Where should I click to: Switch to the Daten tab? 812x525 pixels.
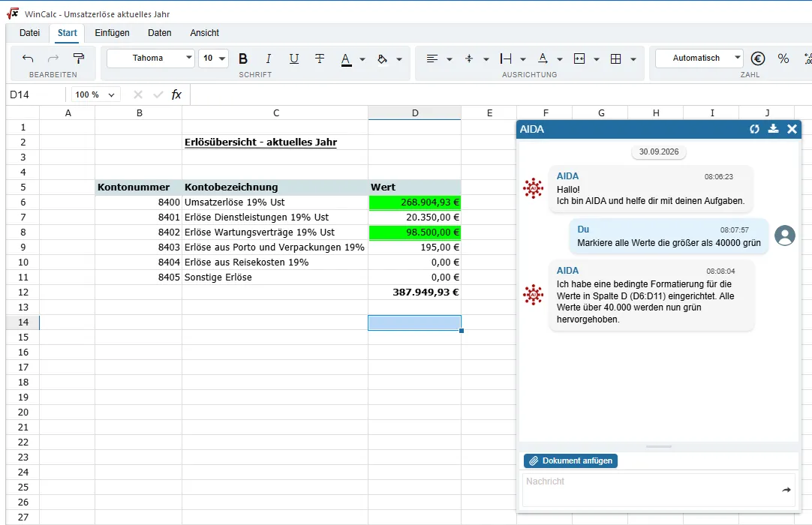pos(160,32)
